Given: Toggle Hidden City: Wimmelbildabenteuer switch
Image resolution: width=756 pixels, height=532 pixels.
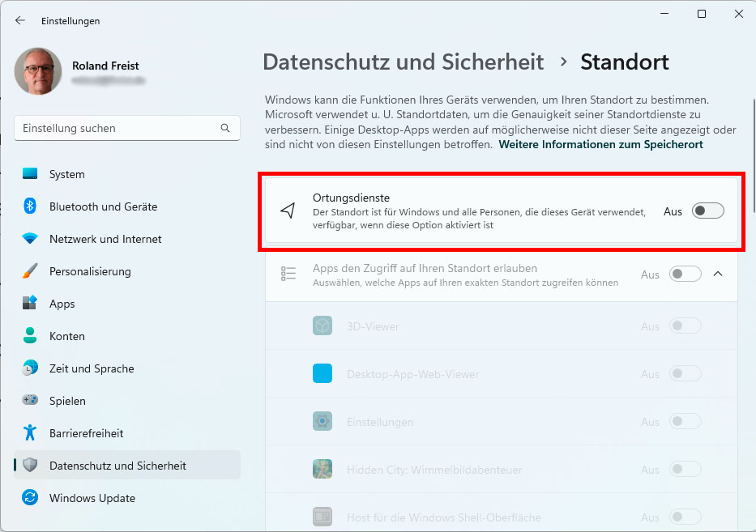Looking at the screenshot, I should pos(686,469).
